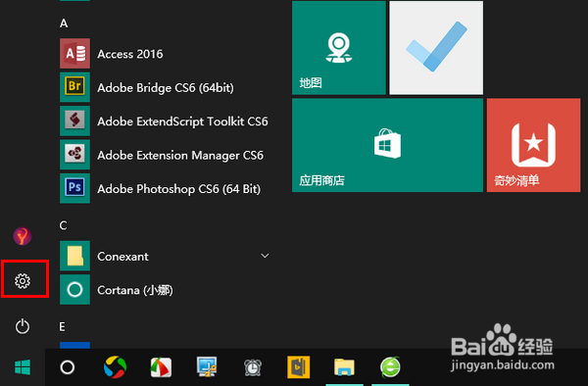Open the Conexant folder icon
The image size is (588, 386).
point(75,256)
